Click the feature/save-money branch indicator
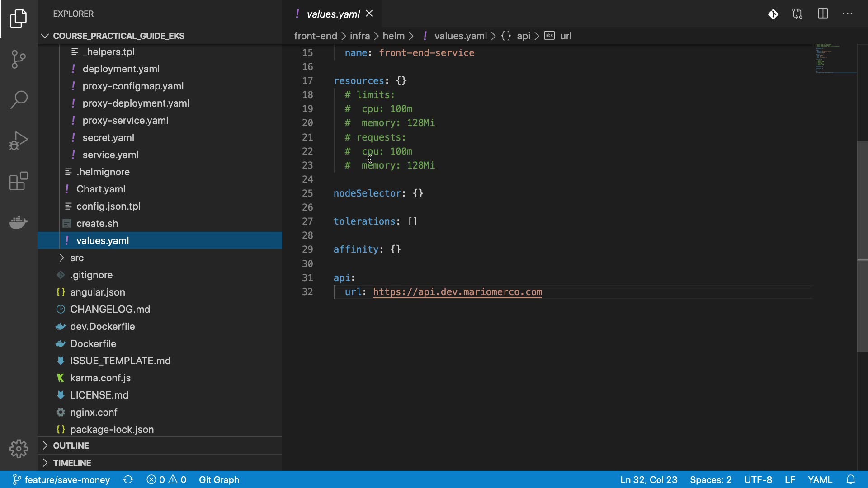 coord(61,479)
